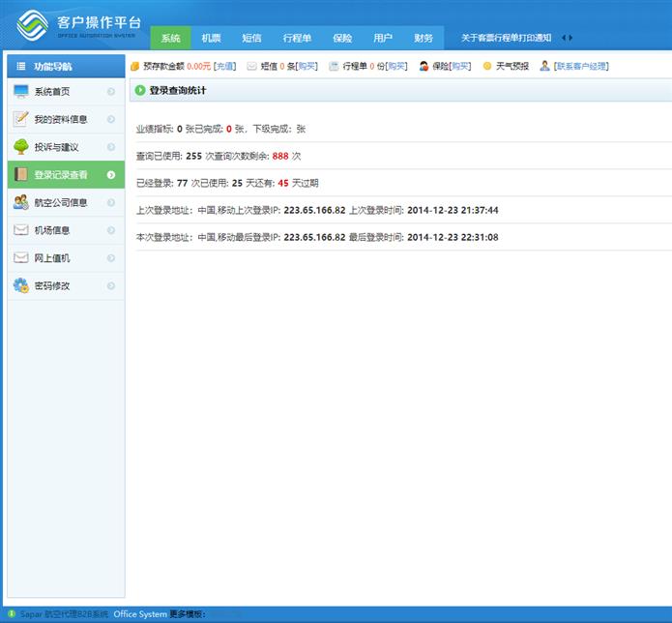This screenshot has width=672, height=623.
Task: Select the 行程单 tab in top navigation
Action: pos(297,38)
